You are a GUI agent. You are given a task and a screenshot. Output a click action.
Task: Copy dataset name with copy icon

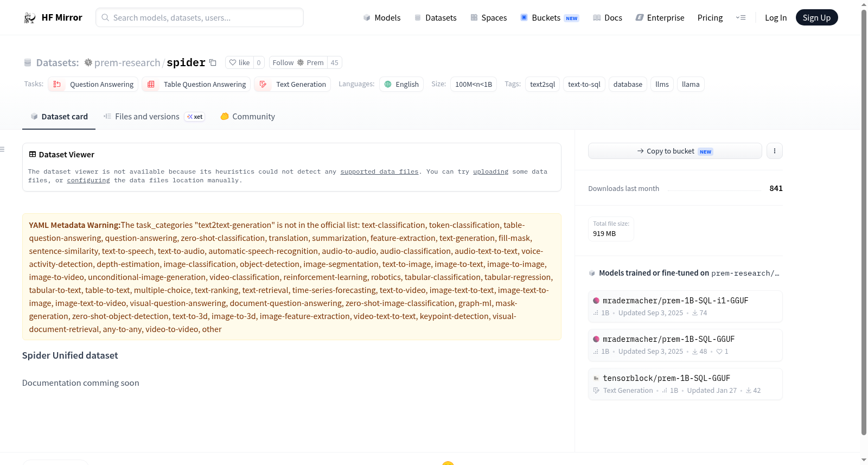(213, 63)
